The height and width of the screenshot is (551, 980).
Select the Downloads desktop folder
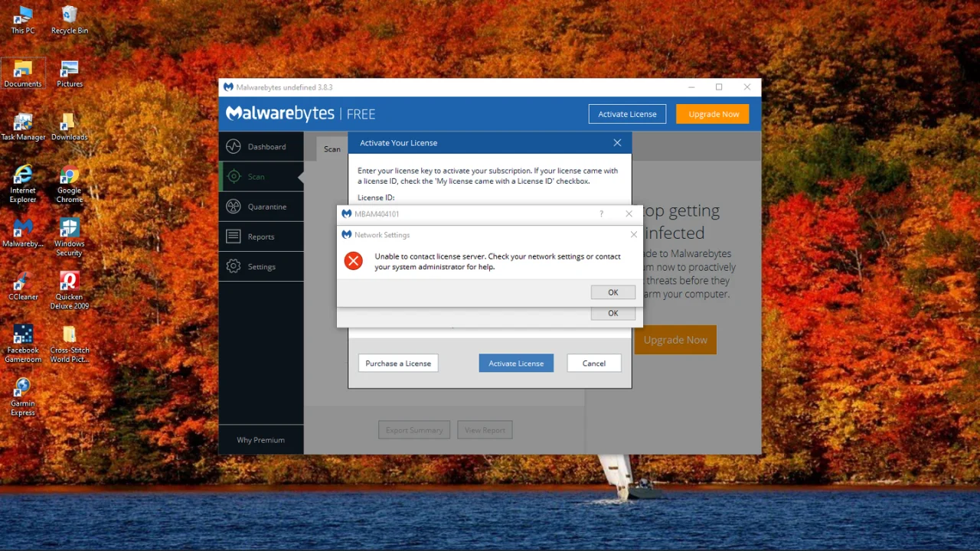69,127
